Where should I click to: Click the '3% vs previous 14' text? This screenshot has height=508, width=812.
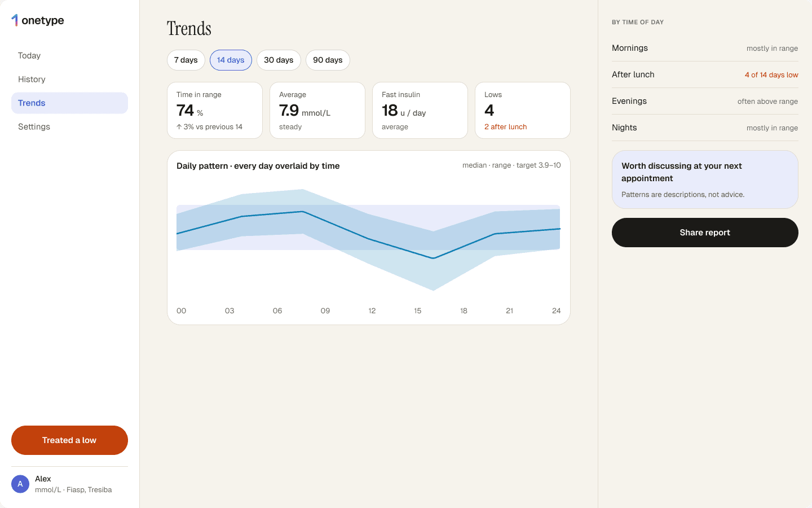tap(210, 127)
